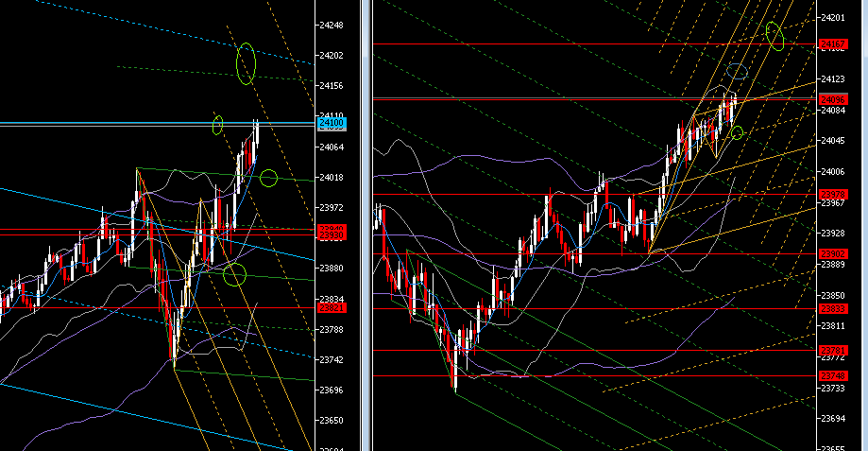
Task: Click the 23742 price label in left chart
Action: coord(331,360)
